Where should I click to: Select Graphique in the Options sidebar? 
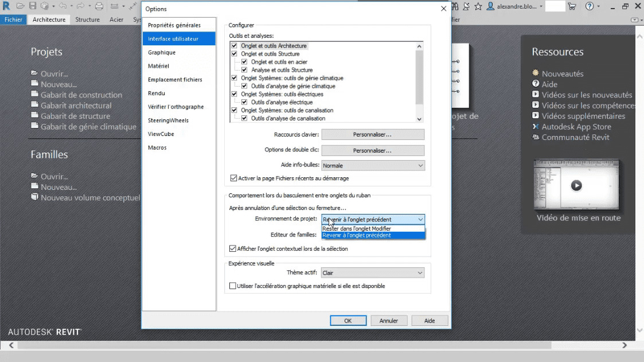click(x=162, y=53)
